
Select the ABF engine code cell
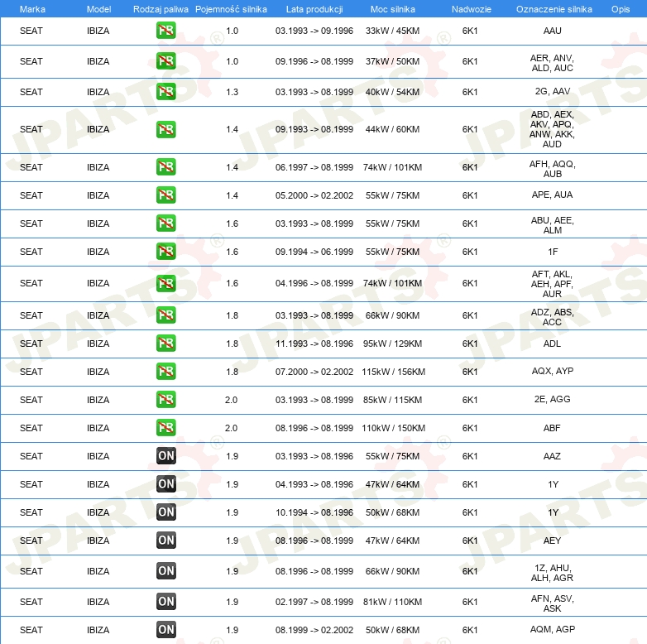point(552,428)
